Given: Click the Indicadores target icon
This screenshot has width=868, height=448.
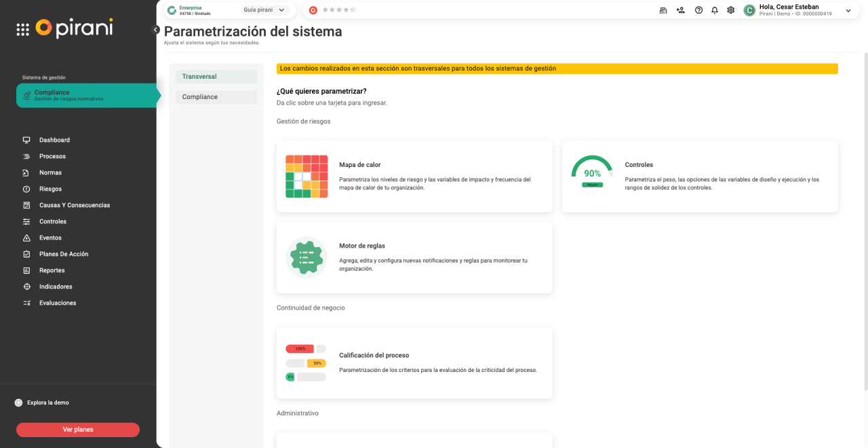Looking at the screenshot, I should [x=26, y=286].
